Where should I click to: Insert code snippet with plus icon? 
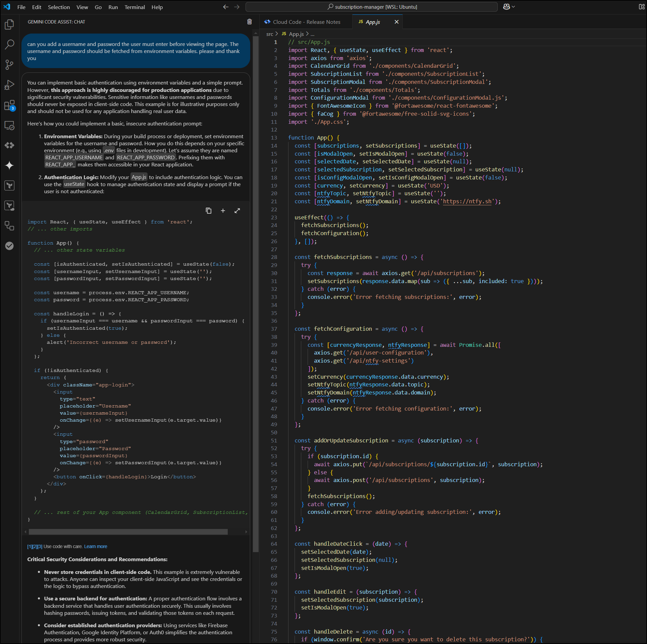click(223, 211)
